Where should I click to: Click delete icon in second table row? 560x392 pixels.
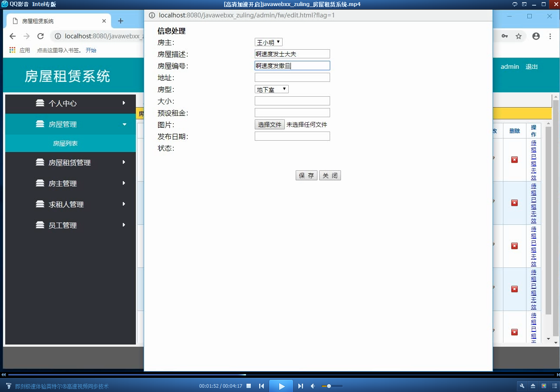[x=514, y=203]
